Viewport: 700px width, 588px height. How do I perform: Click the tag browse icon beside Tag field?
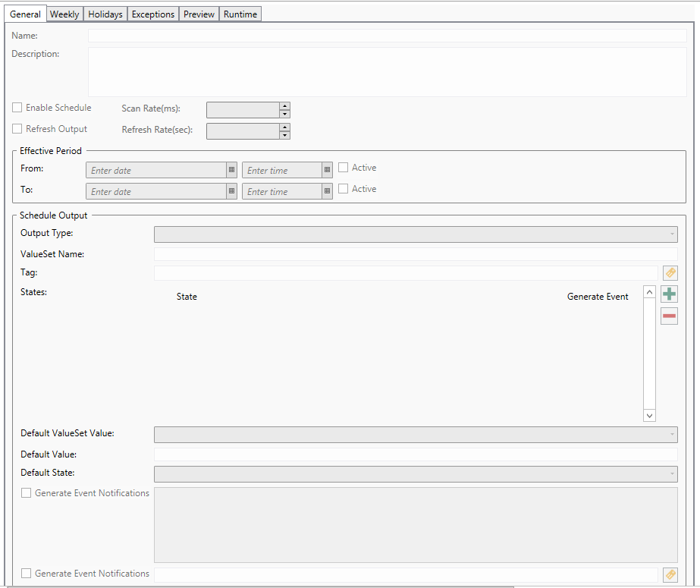pyautogui.click(x=670, y=273)
